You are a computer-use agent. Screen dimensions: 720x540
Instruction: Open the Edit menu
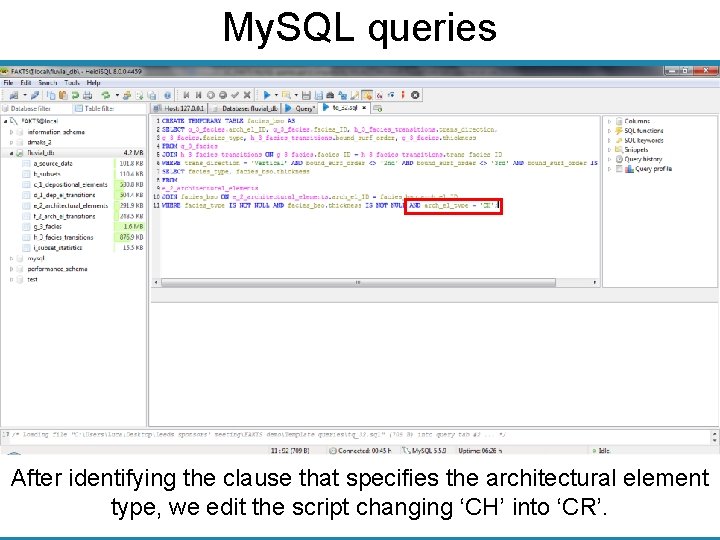tap(26, 83)
